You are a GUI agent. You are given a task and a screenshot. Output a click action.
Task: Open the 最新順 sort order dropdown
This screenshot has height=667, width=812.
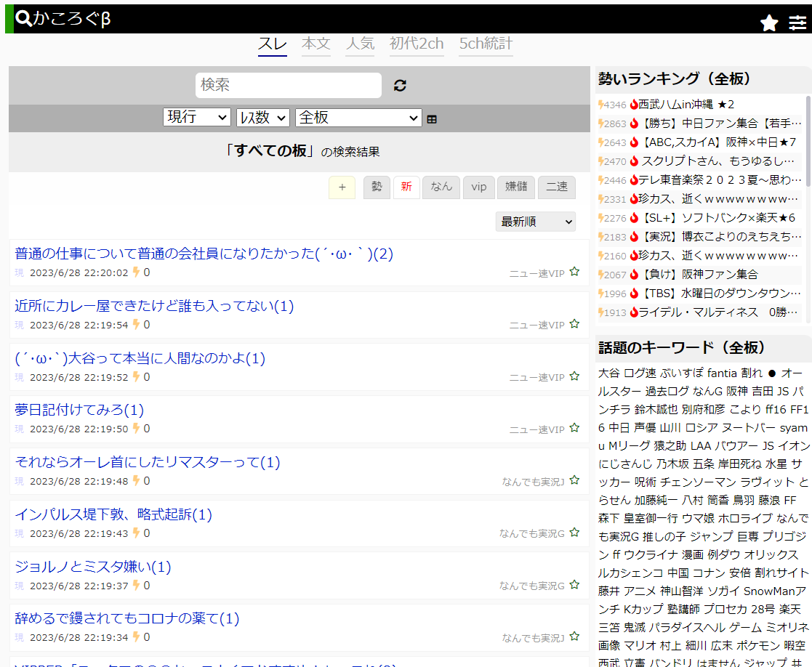[x=536, y=221]
